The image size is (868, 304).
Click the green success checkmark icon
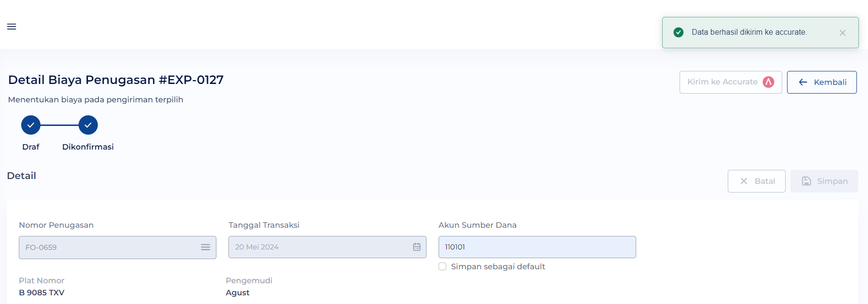[x=679, y=32]
